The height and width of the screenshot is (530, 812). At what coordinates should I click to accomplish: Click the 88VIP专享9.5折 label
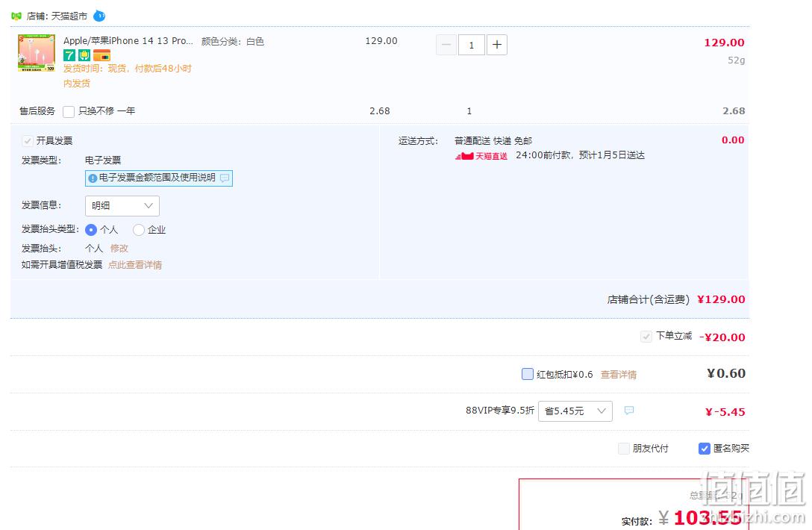tap(500, 411)
